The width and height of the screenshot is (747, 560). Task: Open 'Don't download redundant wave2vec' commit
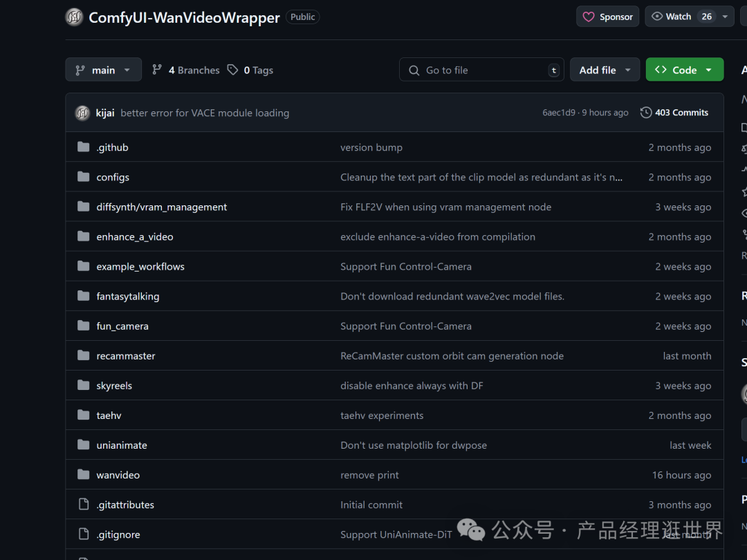coord(452,296)
